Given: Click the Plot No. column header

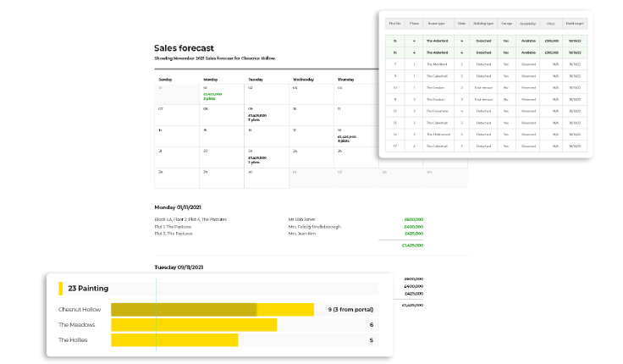Looking at the screenshot, I should coord(395,24).
